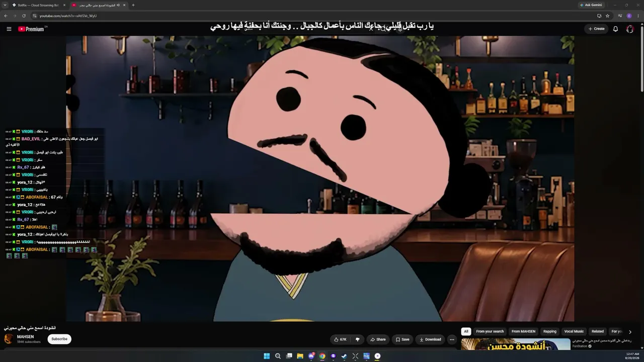The height and width of the screenshot is (362, 644).
Task: Click chat username BAD_EVIL
Action: tap(31, 139)
